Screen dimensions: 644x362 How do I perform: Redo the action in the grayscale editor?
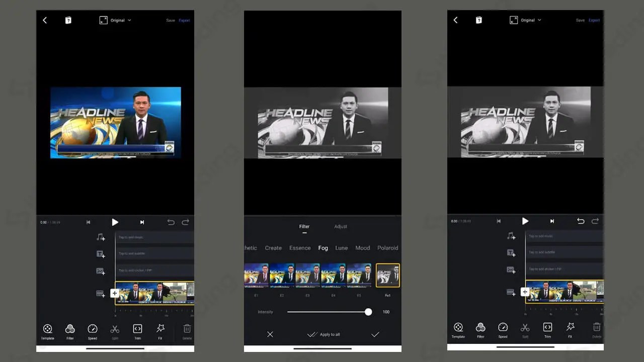(x=595, y=221)
